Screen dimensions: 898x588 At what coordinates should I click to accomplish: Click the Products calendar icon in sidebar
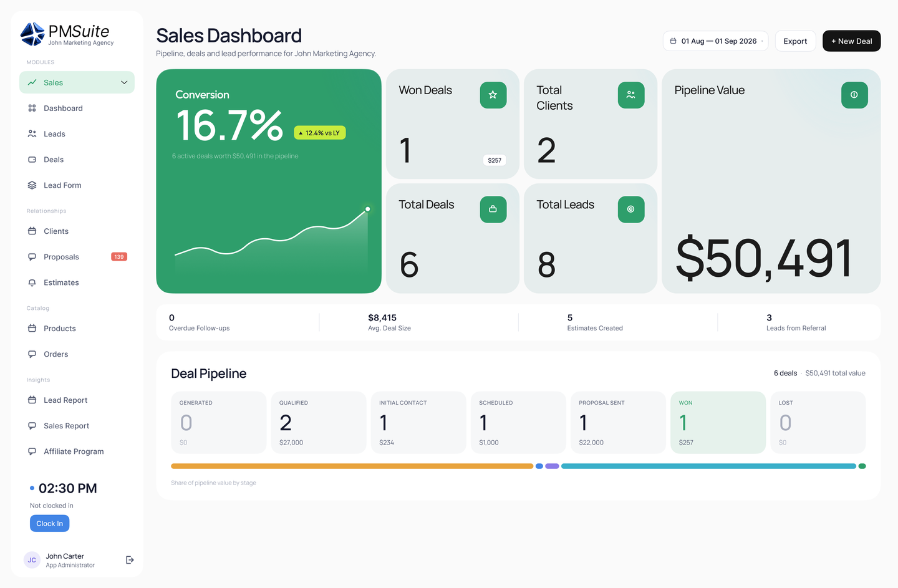32,329
